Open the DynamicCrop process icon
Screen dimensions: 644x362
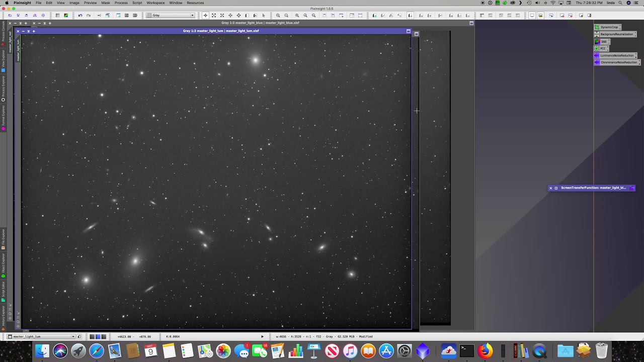click(607, 27)
